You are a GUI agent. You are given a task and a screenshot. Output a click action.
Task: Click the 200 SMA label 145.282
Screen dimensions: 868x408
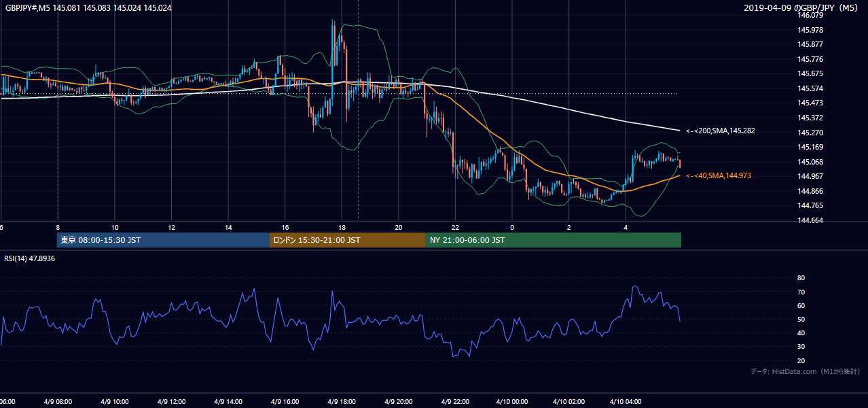pos(721,131)
